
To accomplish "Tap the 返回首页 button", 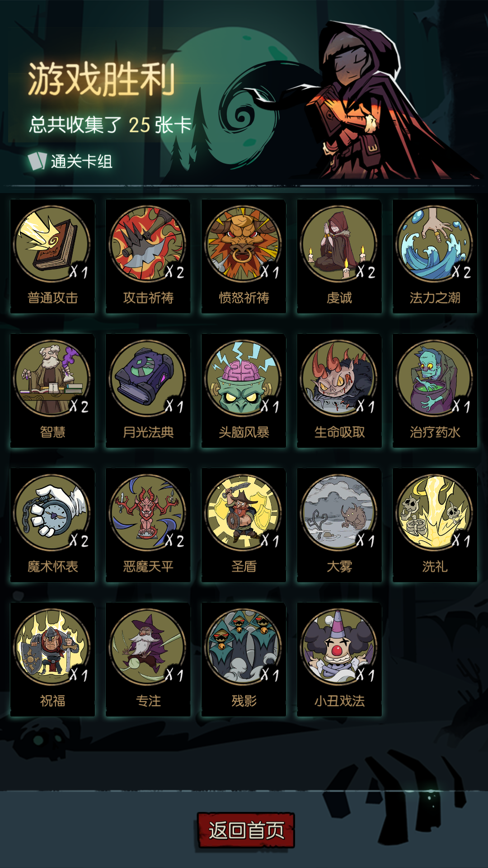I will pos(246,830).
